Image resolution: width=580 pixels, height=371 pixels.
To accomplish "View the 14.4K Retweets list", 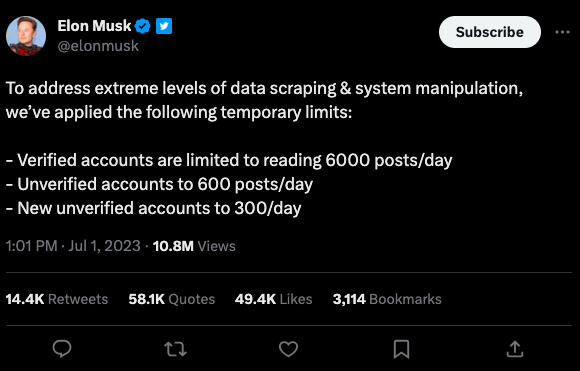I will tap(57, 299).
